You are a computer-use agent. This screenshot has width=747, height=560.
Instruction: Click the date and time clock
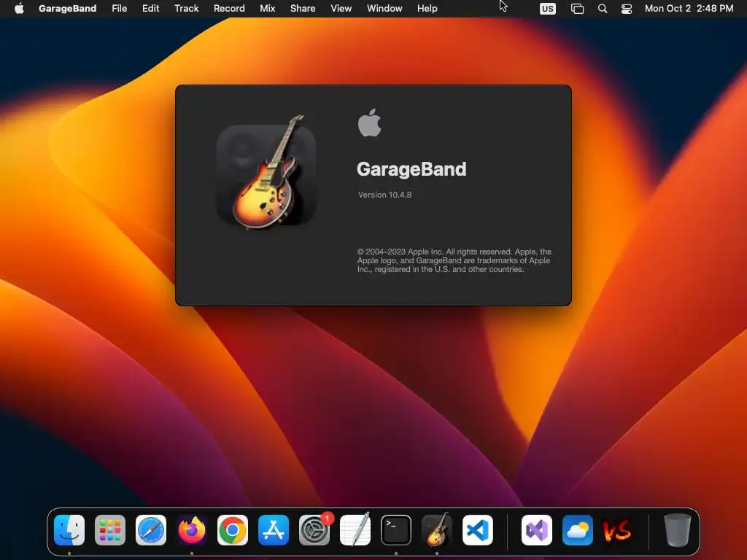[x=689, y=8]
